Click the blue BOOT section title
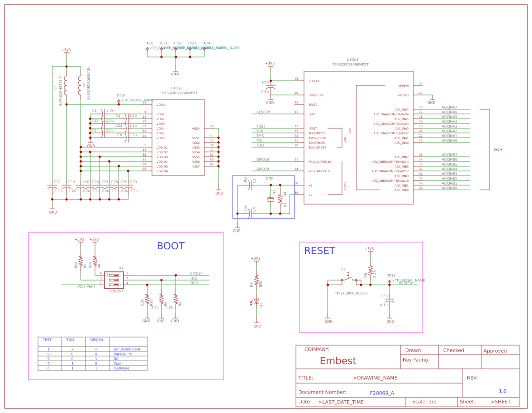The height and width of the screenshot is (413, 532). click(171, 246)
